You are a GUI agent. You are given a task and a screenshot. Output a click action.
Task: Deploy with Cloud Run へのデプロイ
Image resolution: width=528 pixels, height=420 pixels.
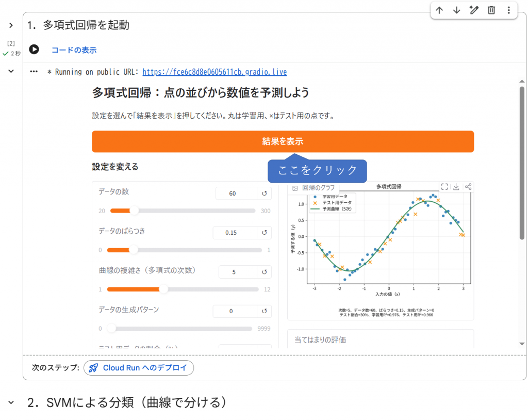point(139,368)
